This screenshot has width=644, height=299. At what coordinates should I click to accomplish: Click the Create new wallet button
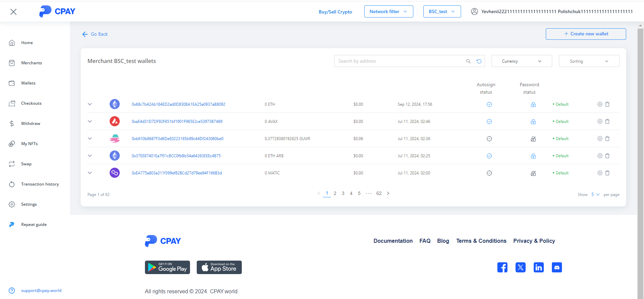pos(585,34)
